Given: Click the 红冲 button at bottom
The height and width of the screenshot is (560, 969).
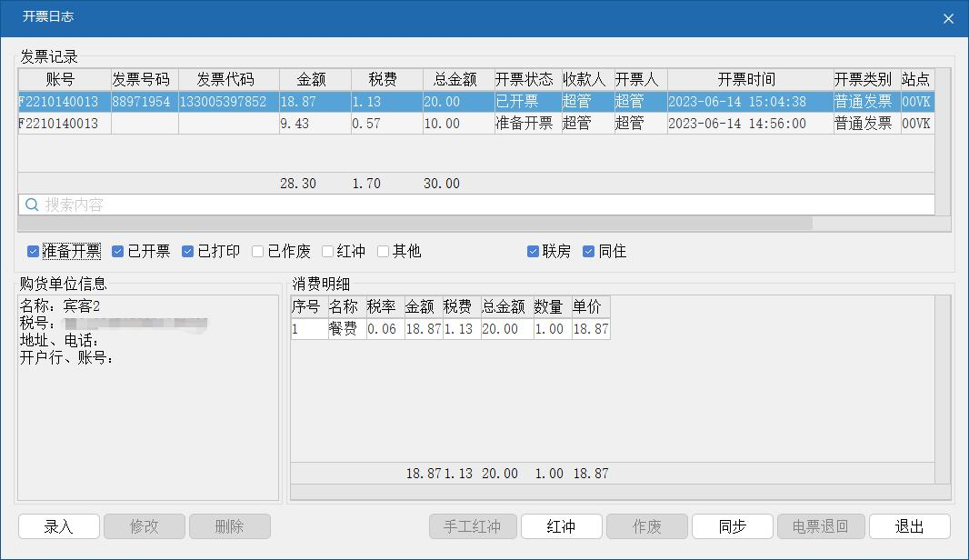Looking at the screenshot, I should point(562,526).
